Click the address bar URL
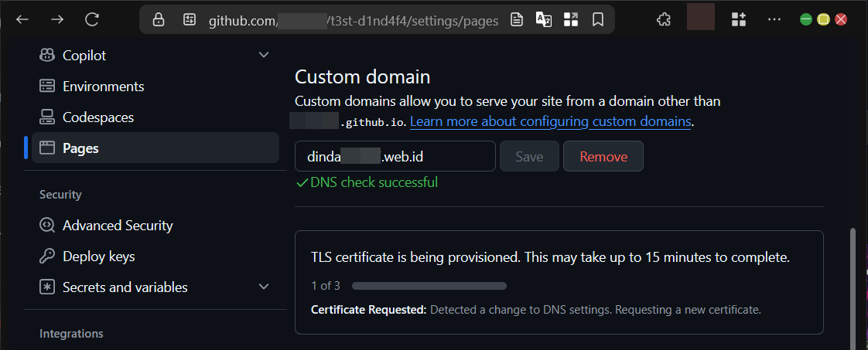The width and height of the screenshot is (868, 350). (354, 20)
